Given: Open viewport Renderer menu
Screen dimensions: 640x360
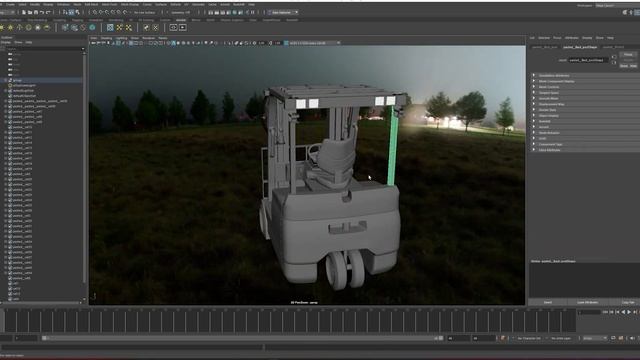Looking at the screenshot, I should [x=149, y=38].
